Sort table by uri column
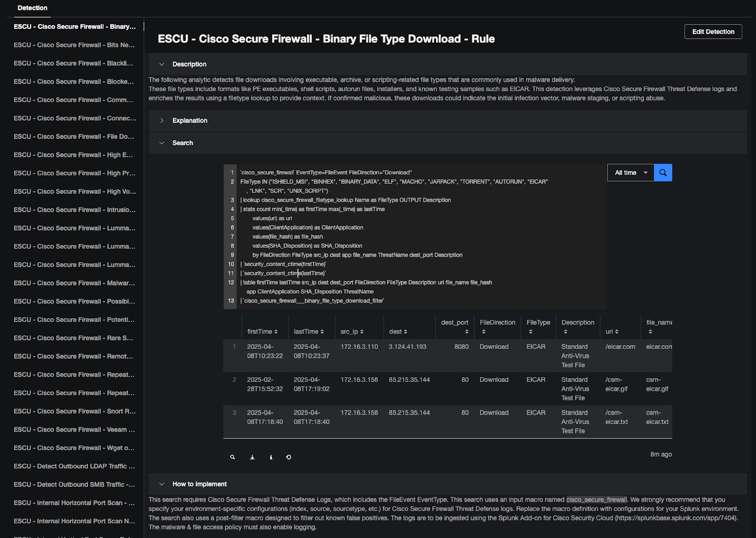The height and width of the screenshot is (538, 756). tap(612, 331)
